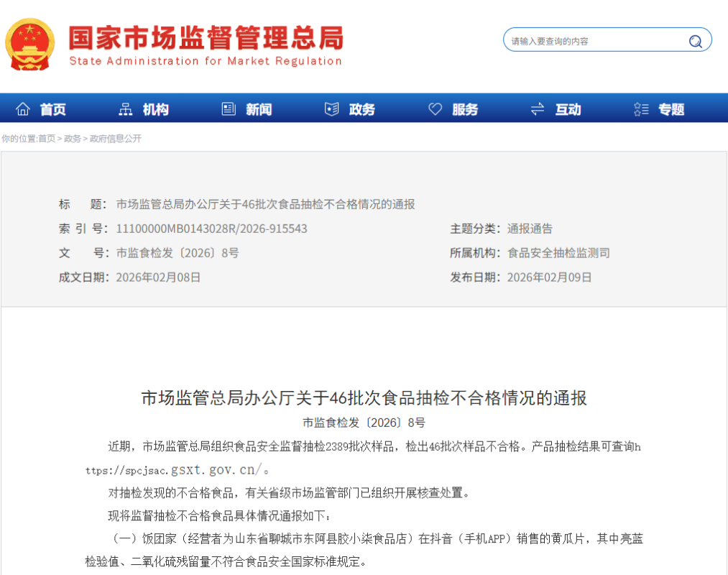Viewport: 728px width, 575px height.
Task: Click the organization chart icon beside 机构
Action: [126, 109]
